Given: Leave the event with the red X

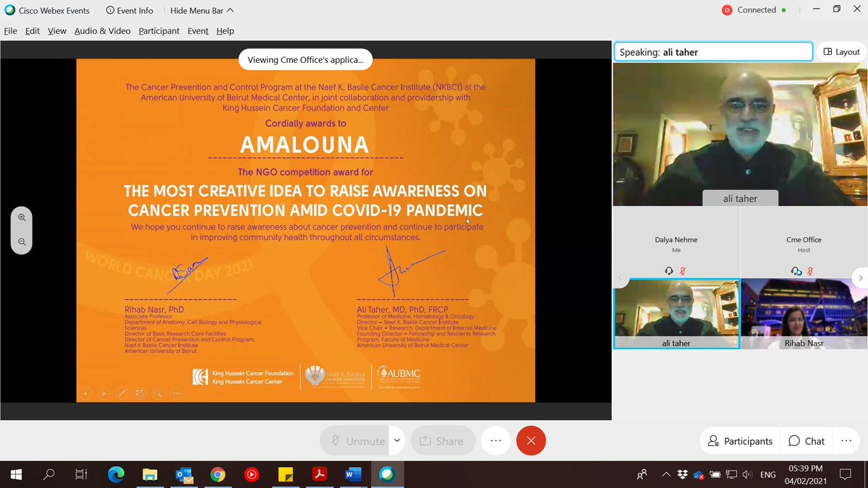Looking at the screenshot, I should pyautogui.click(x=531, y=440).
